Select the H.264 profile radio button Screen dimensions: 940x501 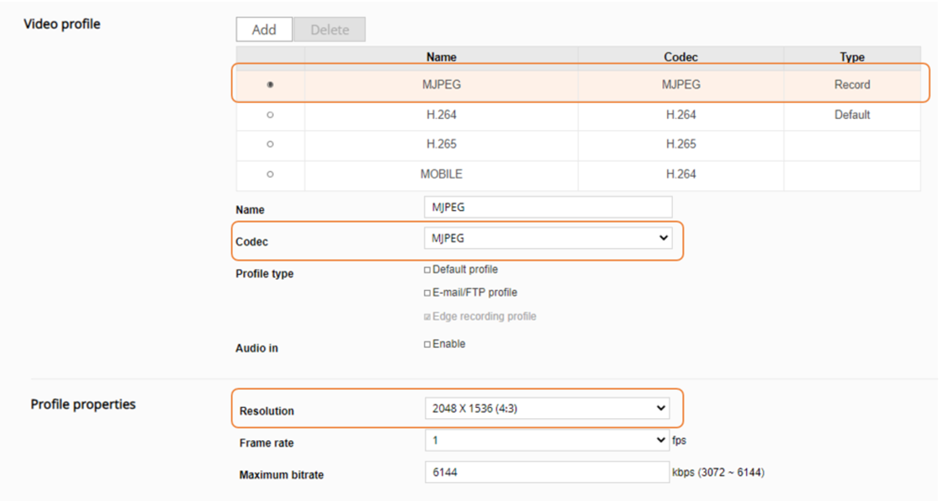pos(270,115)
